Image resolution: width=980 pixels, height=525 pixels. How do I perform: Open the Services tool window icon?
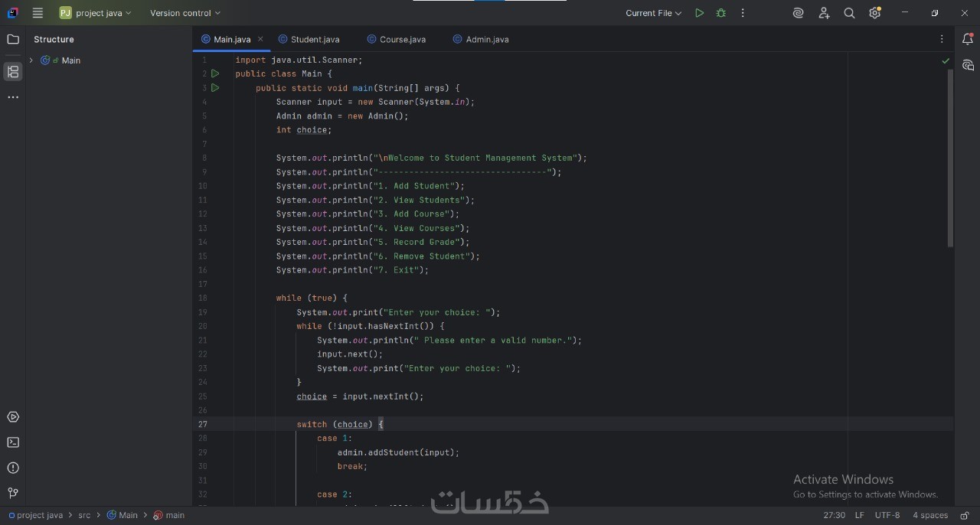(x=13, y=417)
